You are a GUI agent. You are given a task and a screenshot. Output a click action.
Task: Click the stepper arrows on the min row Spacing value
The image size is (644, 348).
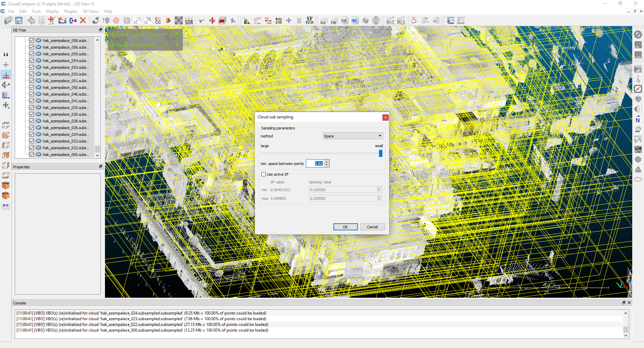(x=379, y=190)
